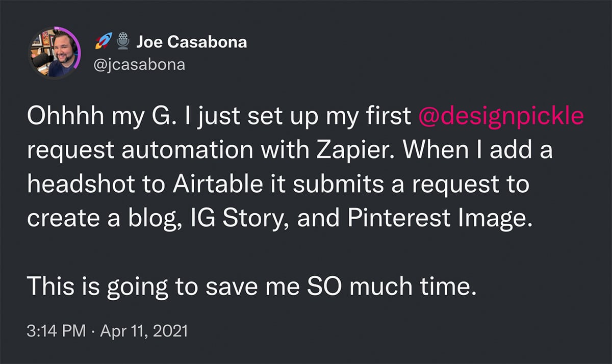
Task: Open the Joe Casabona display name
Action: pyautogui.click(x=191, y=42)
